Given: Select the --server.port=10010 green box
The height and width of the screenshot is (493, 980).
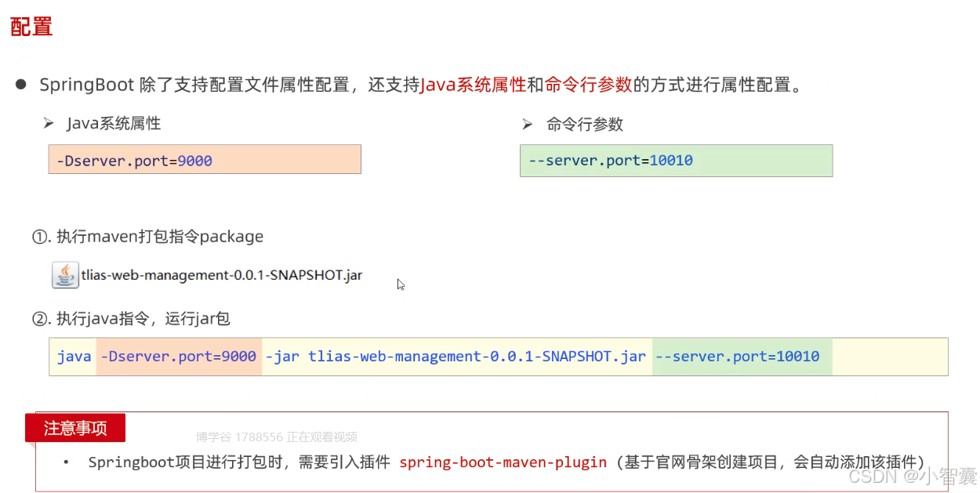Looking at the screenshot, I should pos(676,161).
